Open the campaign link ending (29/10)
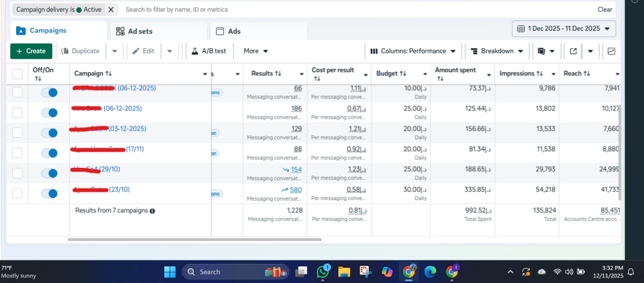Screen dimensions: 644x283 [97, 169]
